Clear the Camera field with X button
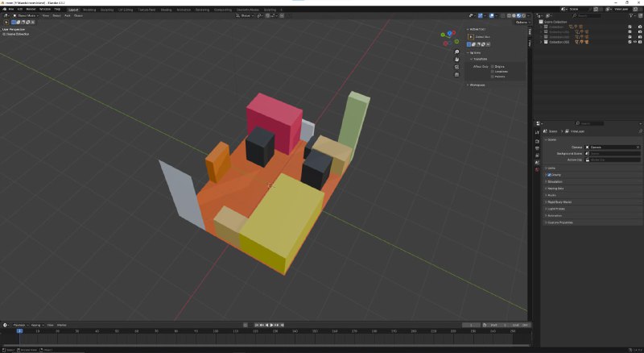The image size is (644, 353). pos(638,147)
